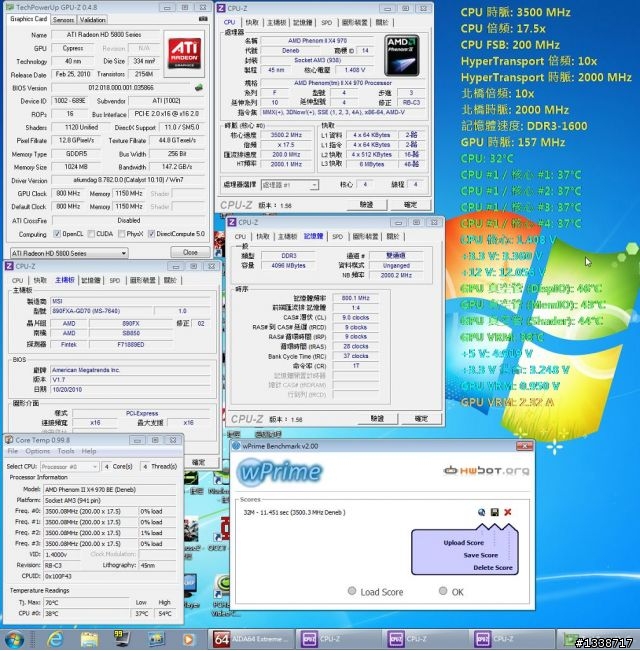Toggle the DirectCompute 5.0 checkbox
640x651 pixels.
151,234
